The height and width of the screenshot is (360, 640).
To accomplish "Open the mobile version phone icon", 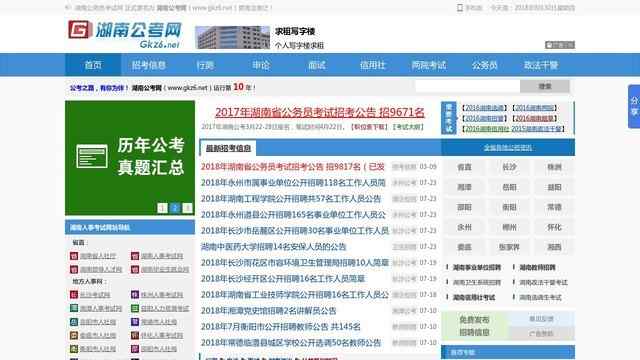I will tap(460, 8).
